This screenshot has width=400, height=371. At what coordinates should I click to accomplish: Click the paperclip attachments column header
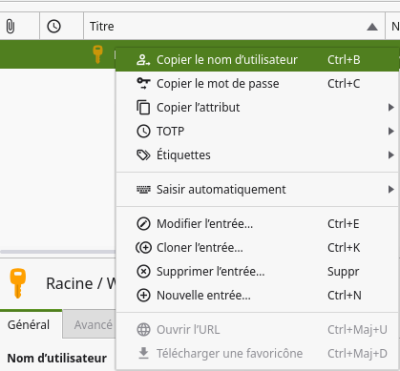point(11,26)
